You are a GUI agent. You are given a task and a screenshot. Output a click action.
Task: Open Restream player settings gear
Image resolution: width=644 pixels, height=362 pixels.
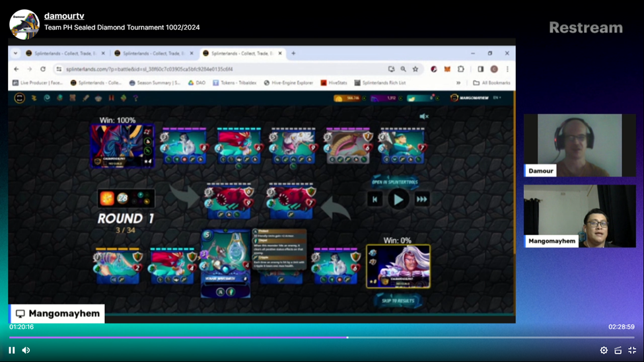(604, 350)
